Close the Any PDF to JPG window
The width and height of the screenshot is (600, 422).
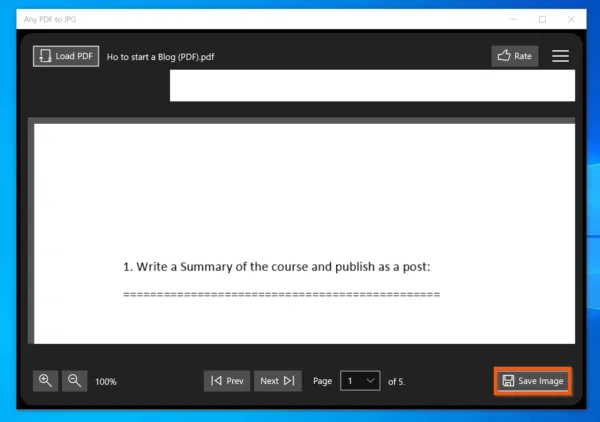pos(571,19)
